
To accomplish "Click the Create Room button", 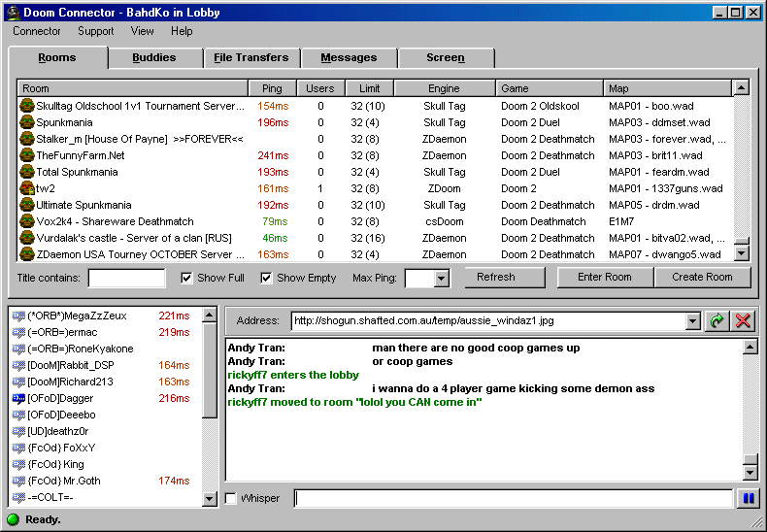I will 702,278.
